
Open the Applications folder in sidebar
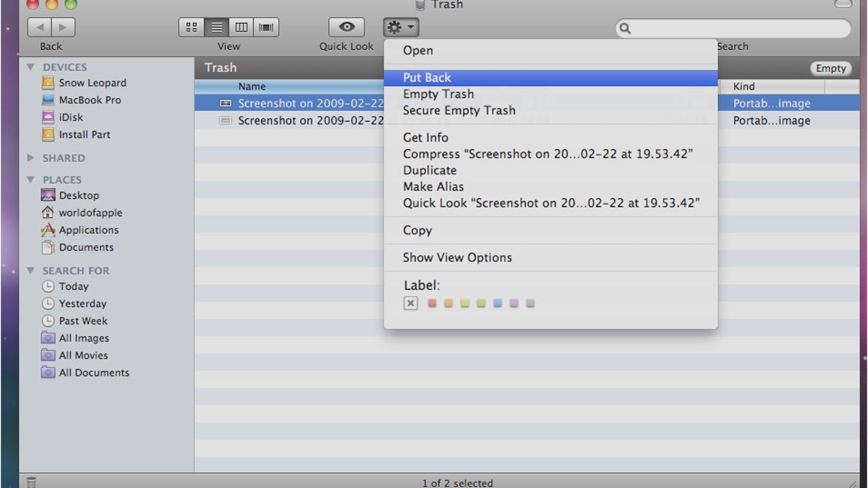pos(88,230)
